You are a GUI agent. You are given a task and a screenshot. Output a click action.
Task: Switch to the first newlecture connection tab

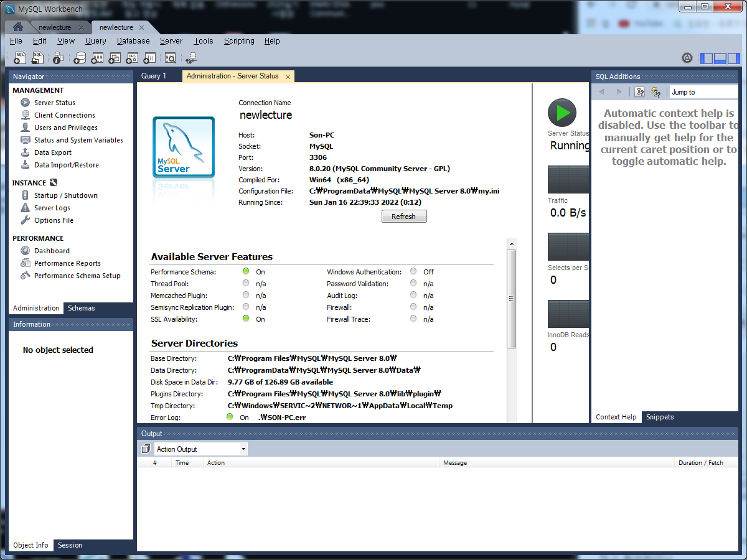[x=55, y=27]
